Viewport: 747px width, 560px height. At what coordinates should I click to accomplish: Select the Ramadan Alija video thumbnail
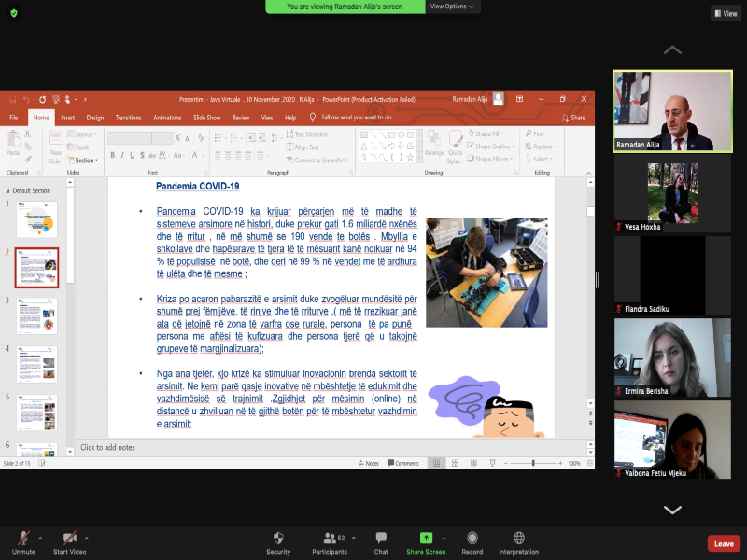(x=672, y=110)
